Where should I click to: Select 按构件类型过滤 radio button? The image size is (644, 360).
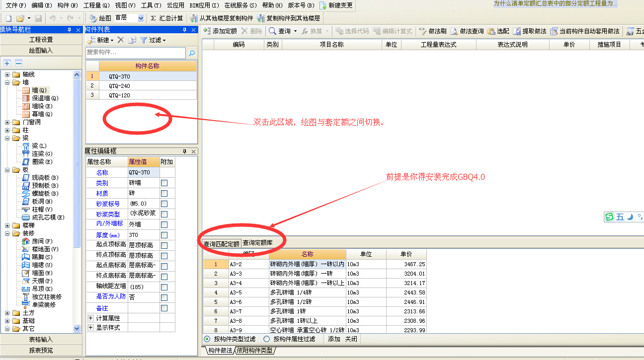(x=207, y=339)
